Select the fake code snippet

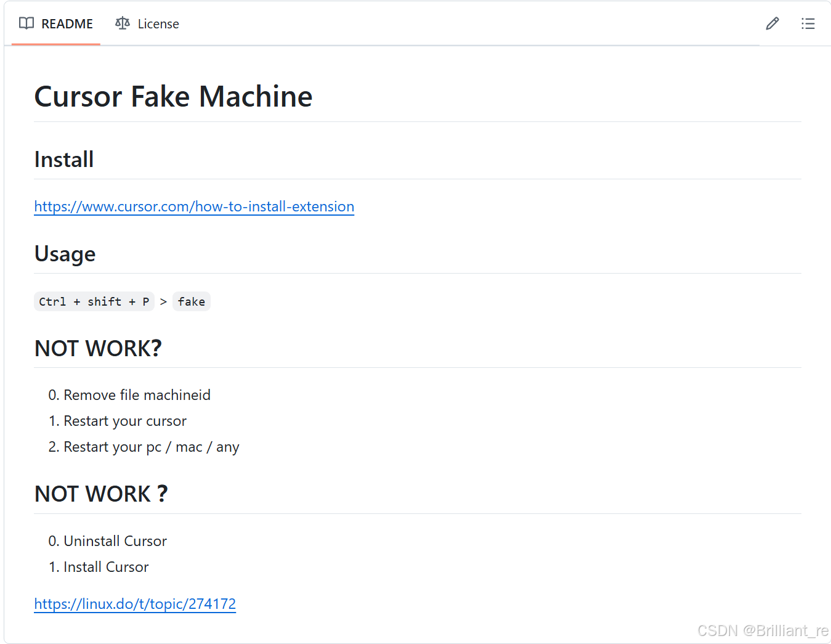pyautogui.click(x=192, y=301)
